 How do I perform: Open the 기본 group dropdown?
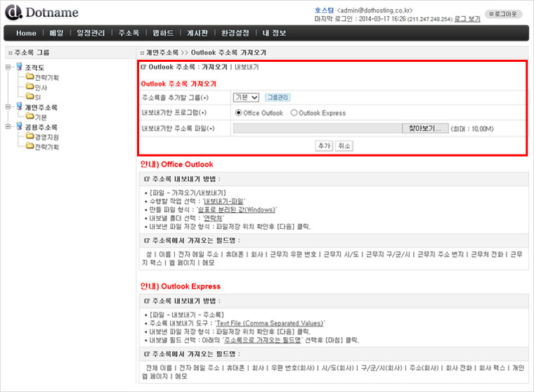pos(246,98)
